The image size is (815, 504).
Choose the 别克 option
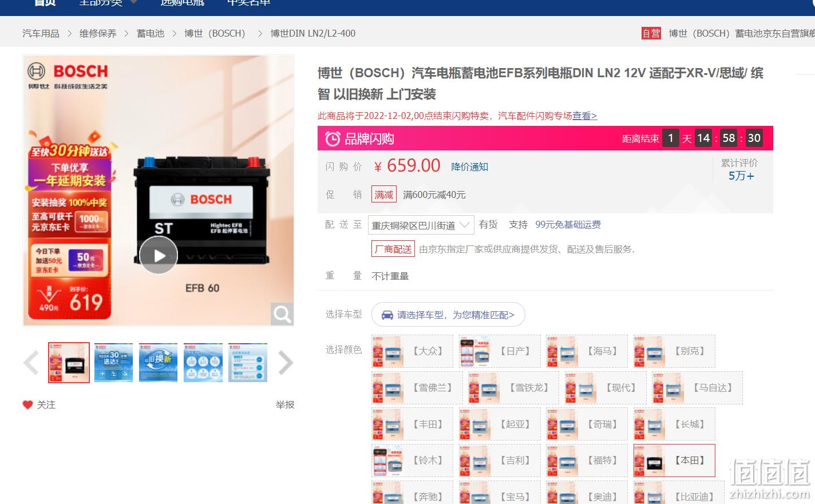click(674, 351)
